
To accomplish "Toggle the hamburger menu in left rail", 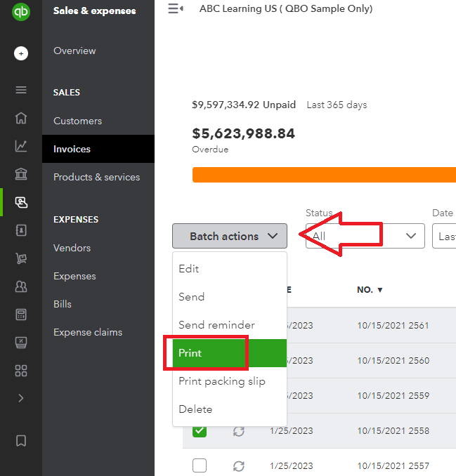I will (x=21, y=90).
